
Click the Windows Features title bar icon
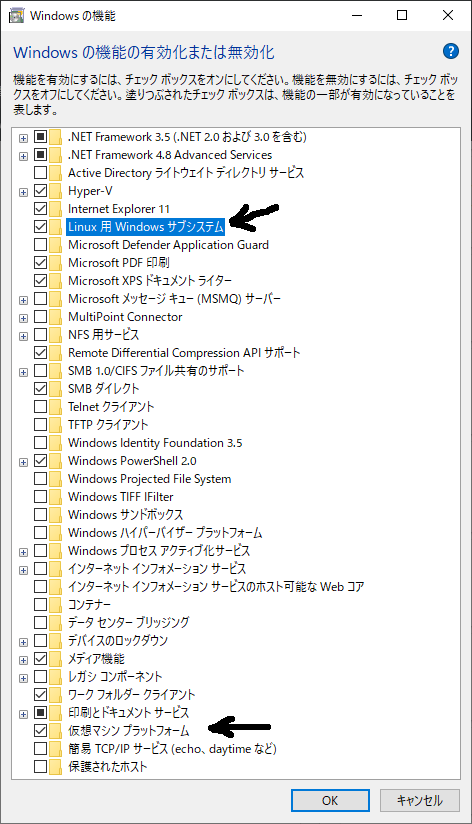pos(16,15)
